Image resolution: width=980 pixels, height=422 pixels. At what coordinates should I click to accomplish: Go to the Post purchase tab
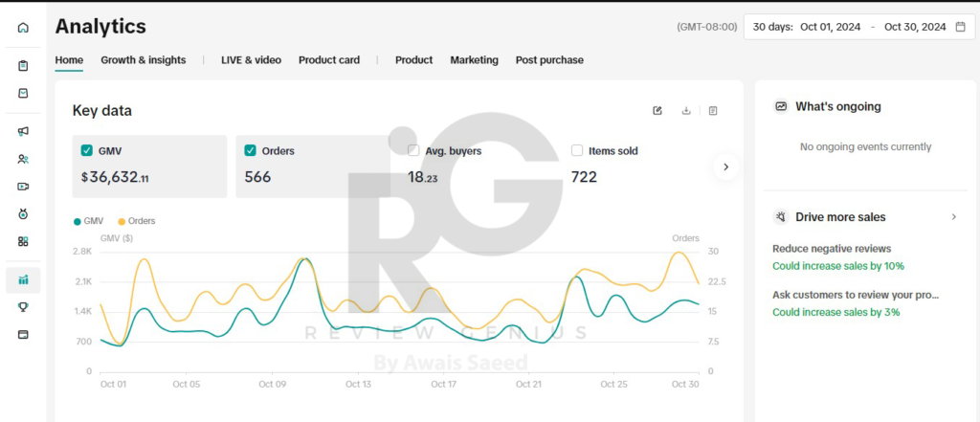tap(549, 59)
